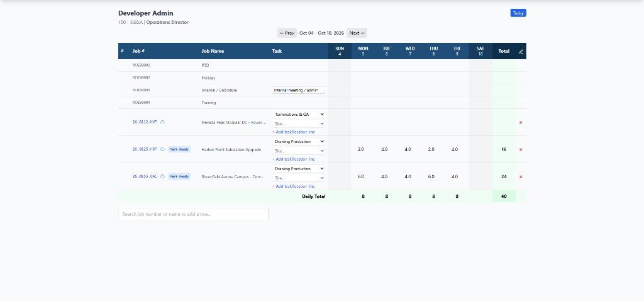
Task: Click the Job Name column header
Action: coord(213,52)
